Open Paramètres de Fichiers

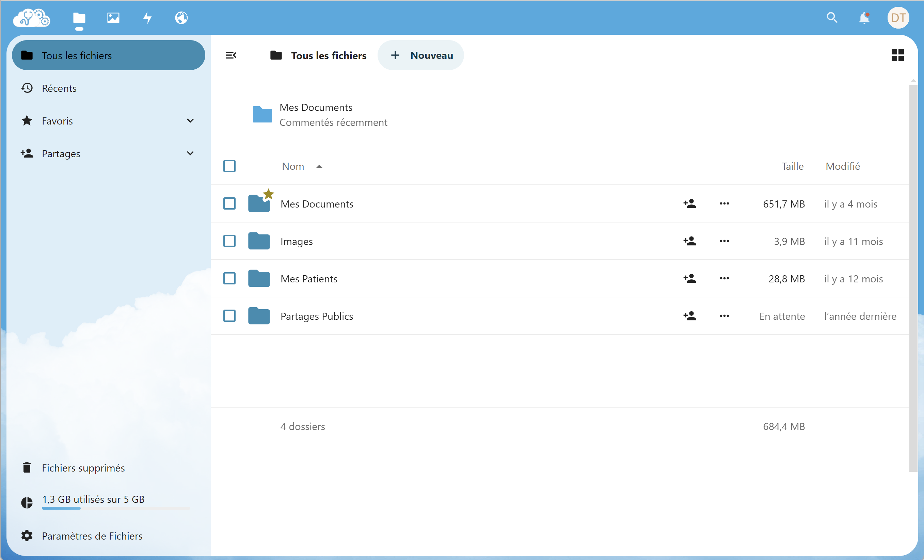[x=108, y=536]
